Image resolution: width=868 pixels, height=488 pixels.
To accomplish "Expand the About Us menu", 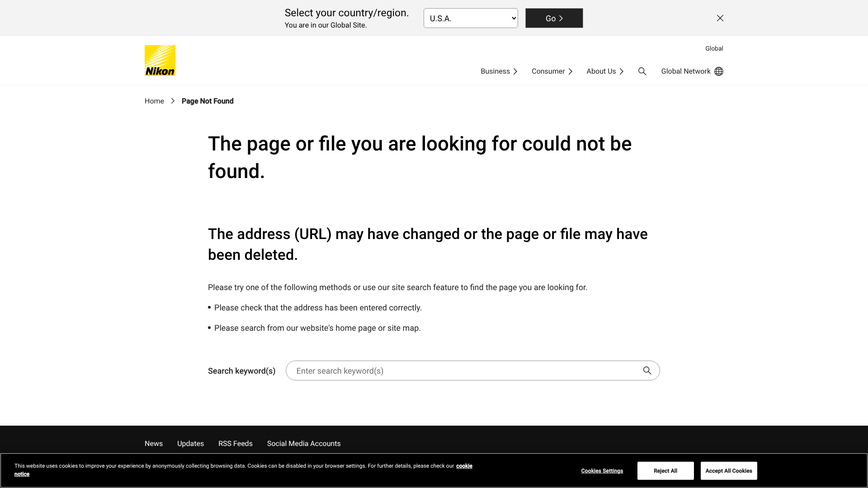I will pos(605,71).
